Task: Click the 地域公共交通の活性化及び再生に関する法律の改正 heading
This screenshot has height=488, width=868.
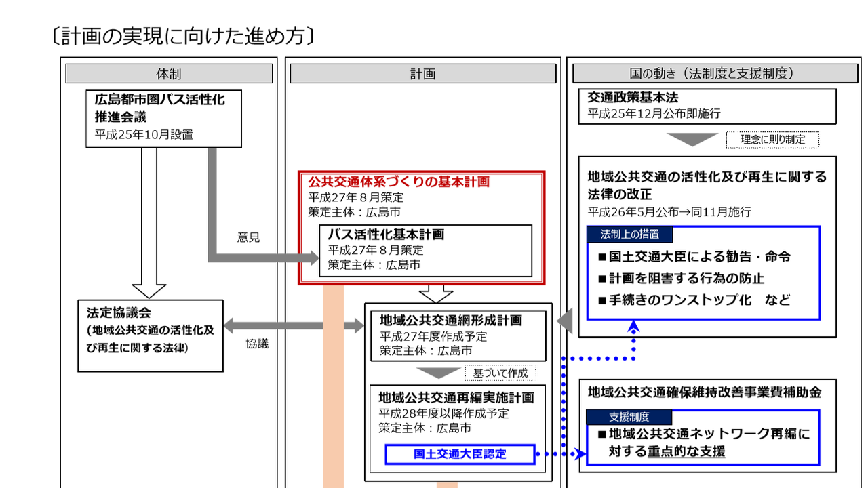Action: click(x=707, y=186)
